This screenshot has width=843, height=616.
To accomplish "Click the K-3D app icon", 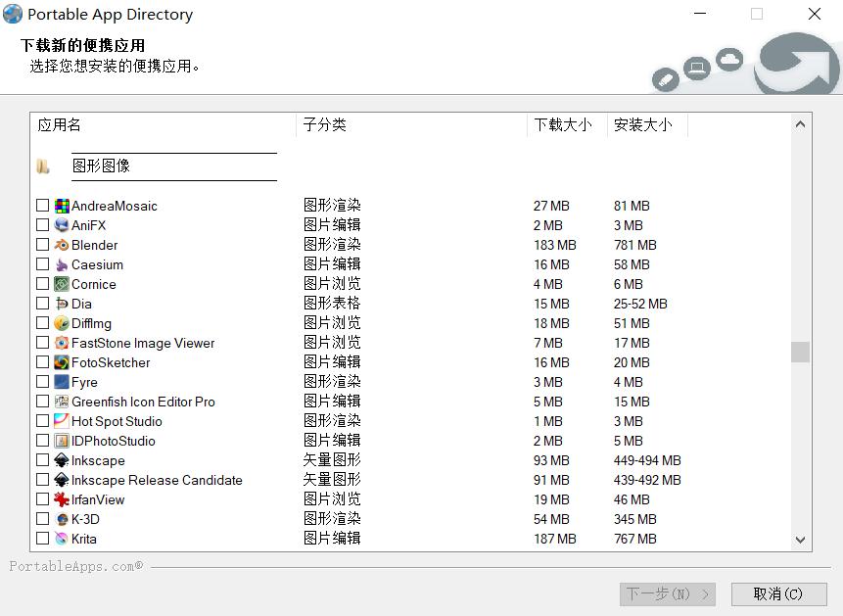I will point(62,519).
